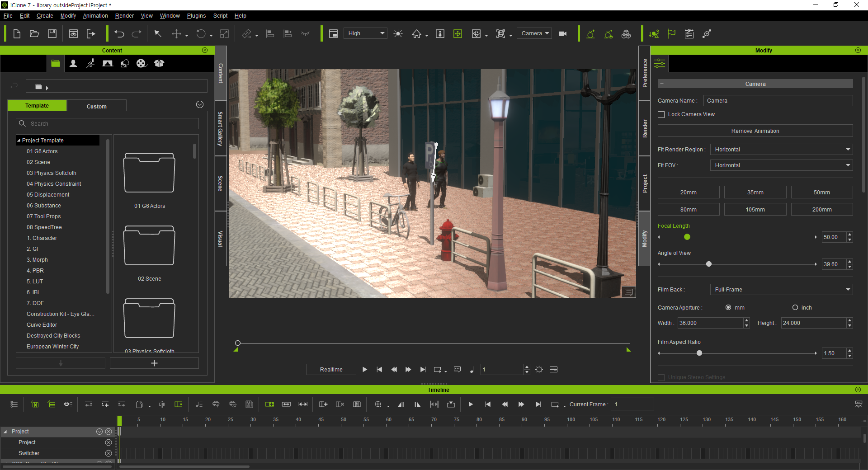Click the camera record icon
Viewport: 868px width, 470px height.
pyautogui.click(x=563, y=34)
